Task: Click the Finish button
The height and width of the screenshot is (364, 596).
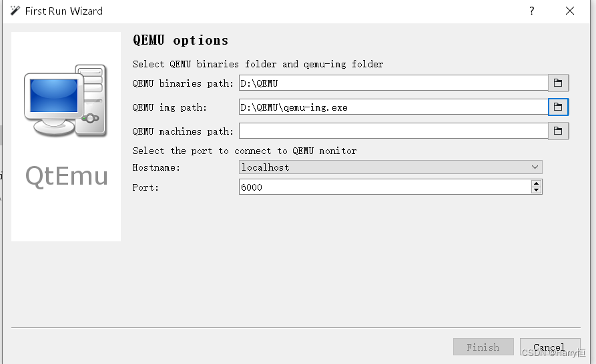Action: (483, 347)
